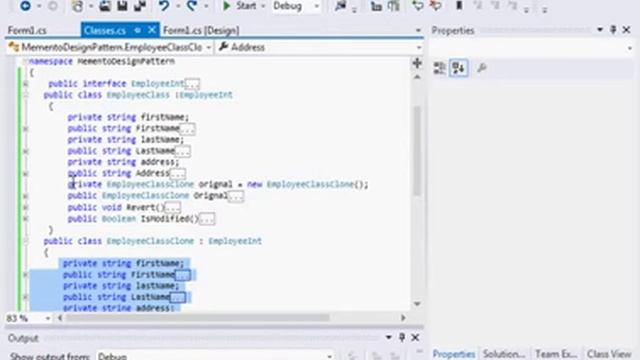Click the Find in Files toolbar icon
Screen dimensions: 640x360
(x=340, y=6)
